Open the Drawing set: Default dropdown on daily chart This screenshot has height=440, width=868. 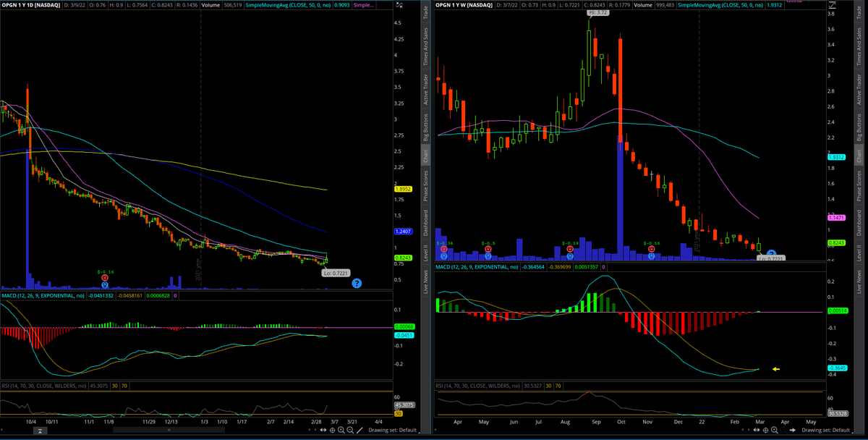(392, 431)
